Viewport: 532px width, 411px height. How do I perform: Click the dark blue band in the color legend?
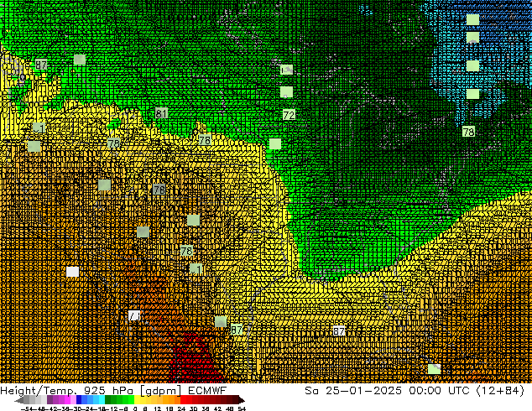(79, 400)
